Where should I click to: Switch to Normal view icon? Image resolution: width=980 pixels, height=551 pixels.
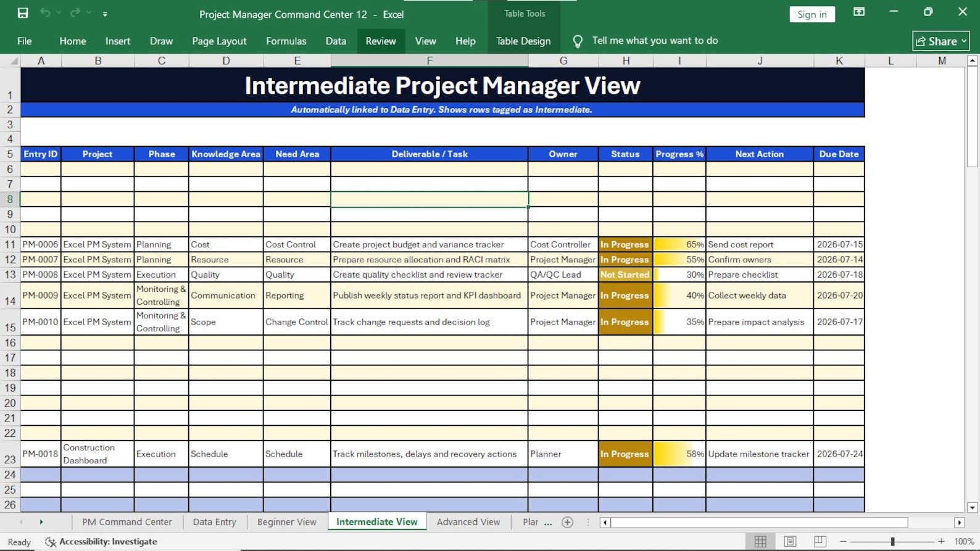(x=760, y=541)
